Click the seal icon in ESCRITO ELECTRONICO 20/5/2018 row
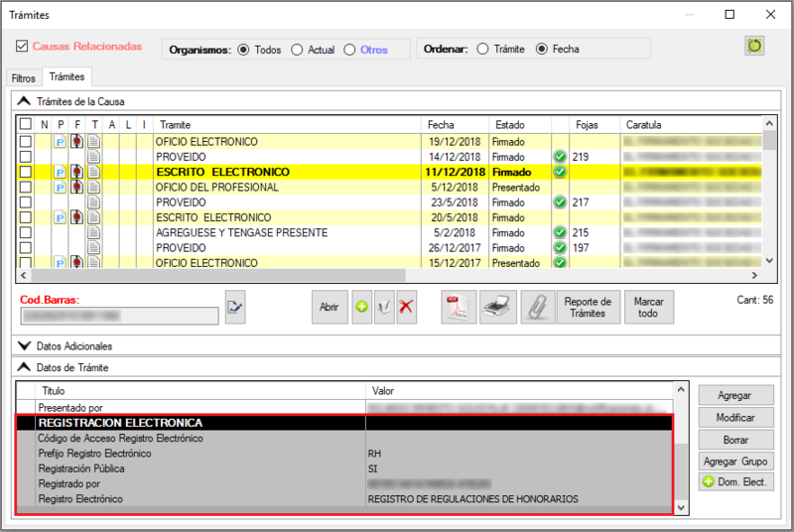This screenshot has height=532, width=794. click(x=77, y=217)
